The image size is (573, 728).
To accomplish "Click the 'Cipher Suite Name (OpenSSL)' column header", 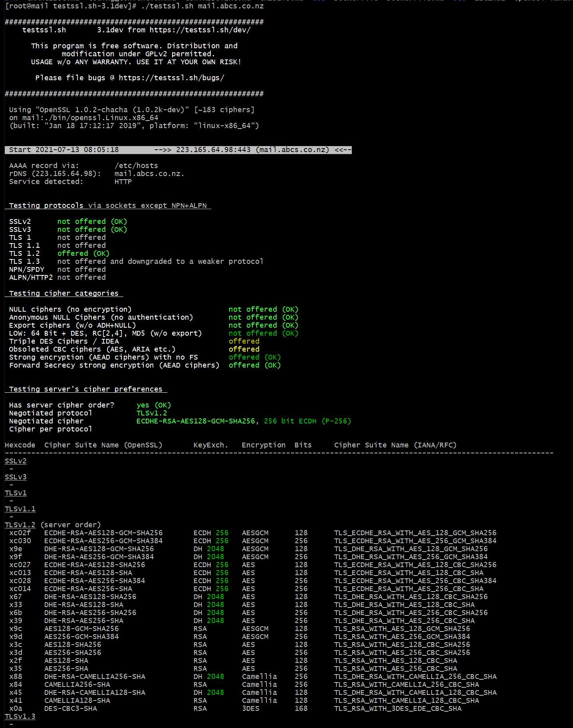I will (x=103, y=445).
